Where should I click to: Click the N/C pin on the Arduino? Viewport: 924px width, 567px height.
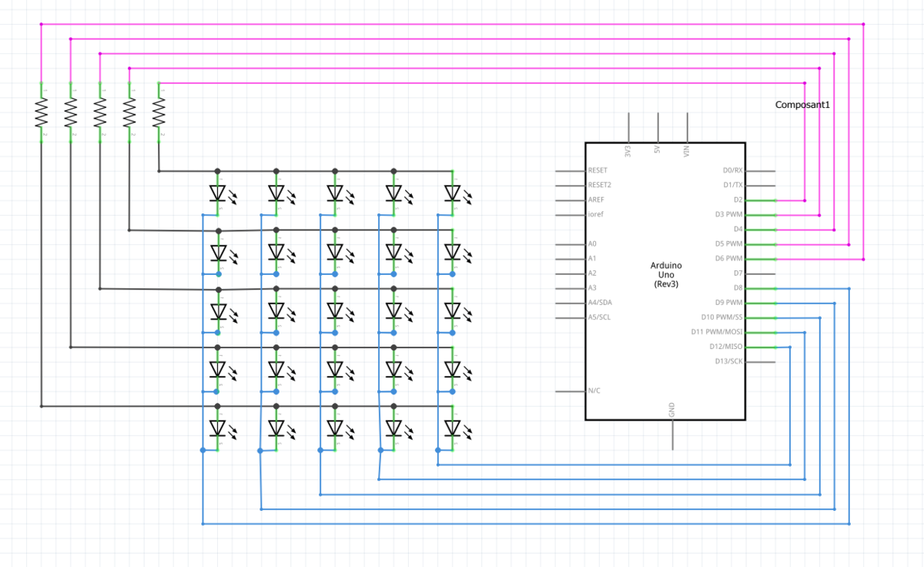pos(571,391)
